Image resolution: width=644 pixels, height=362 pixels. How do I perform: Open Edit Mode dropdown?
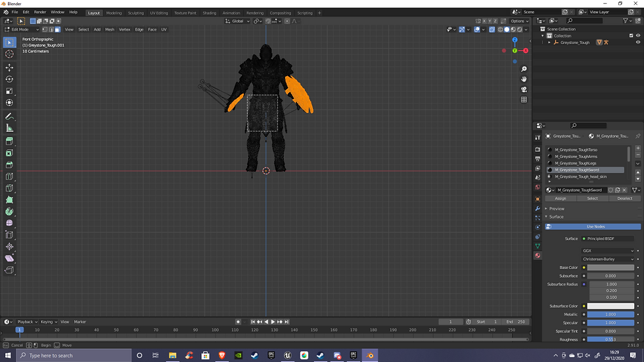[x=21, y=30]
